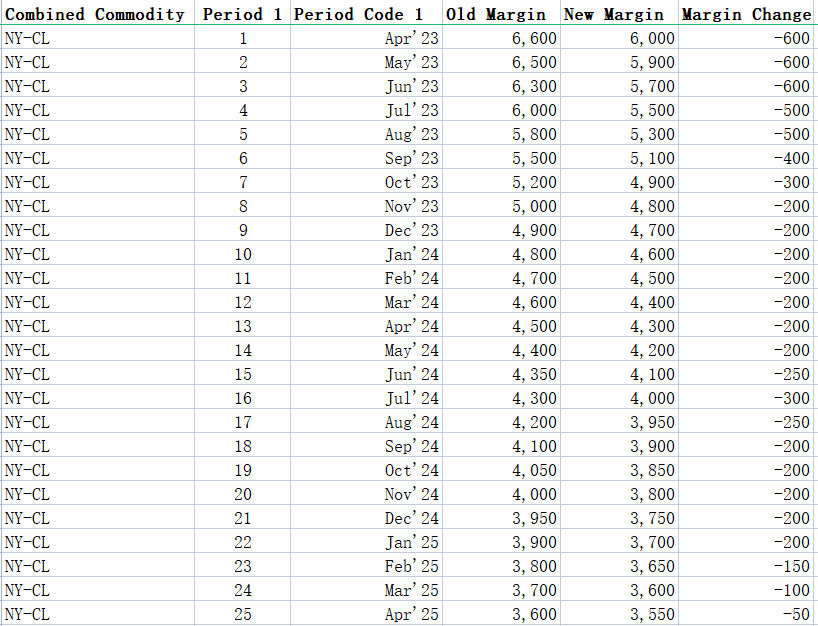Select the New Margin header cell
Screen dimensions: 818x626
(x=618, y=14)
